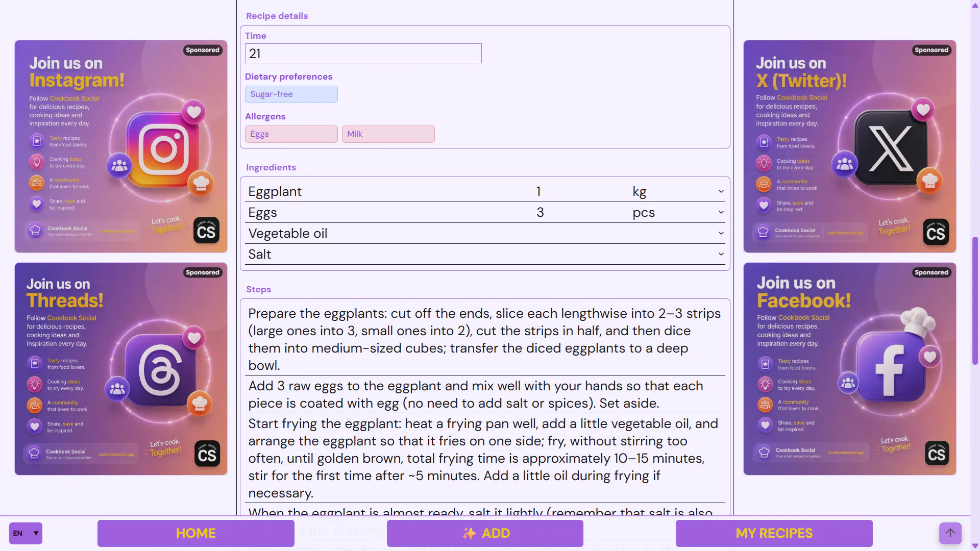Screen dimensions: 980x551
Task: Click the page vertical scrollbar thumb
Action: tap(975, 301)
